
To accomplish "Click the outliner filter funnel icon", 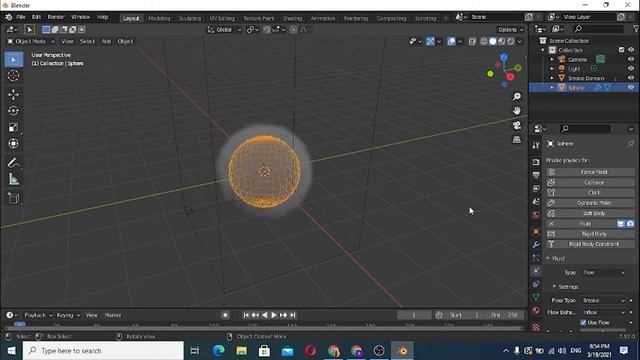I will click(x=636, y=29).
